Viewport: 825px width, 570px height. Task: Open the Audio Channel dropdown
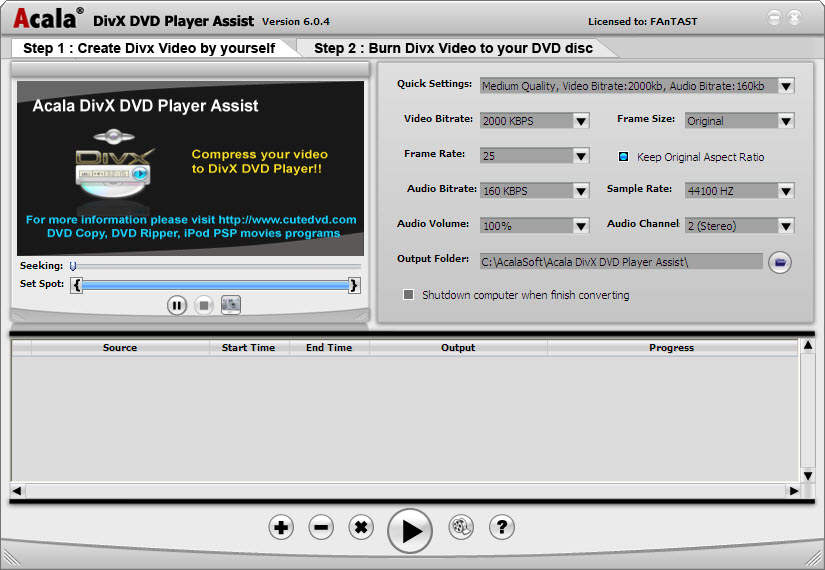pos(786,226)
